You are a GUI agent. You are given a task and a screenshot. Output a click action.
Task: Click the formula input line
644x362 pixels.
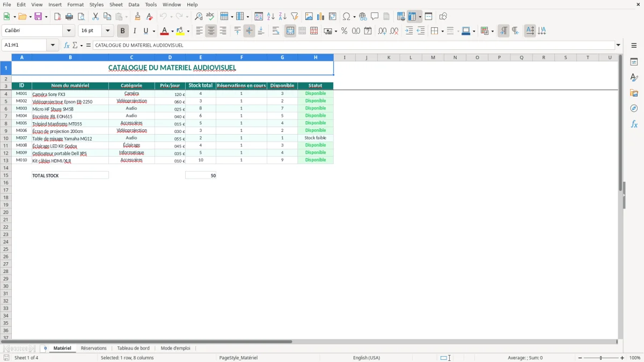[x=354, y=46]
